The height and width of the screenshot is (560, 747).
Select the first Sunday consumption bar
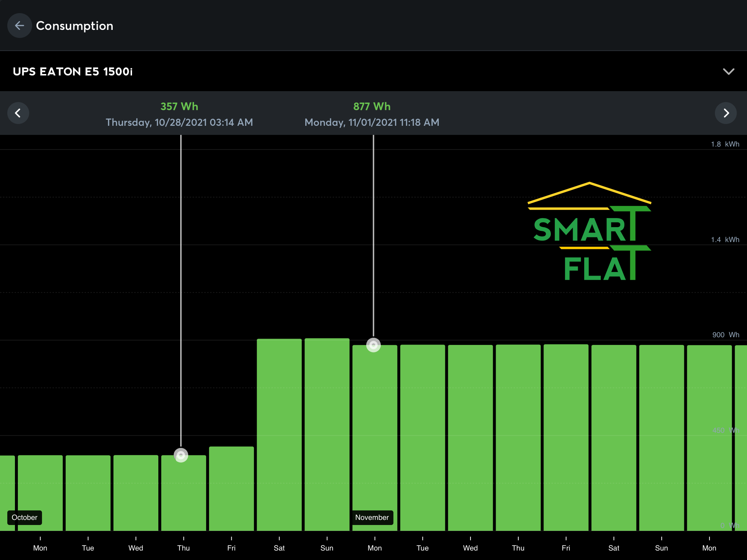click(327, 434)
